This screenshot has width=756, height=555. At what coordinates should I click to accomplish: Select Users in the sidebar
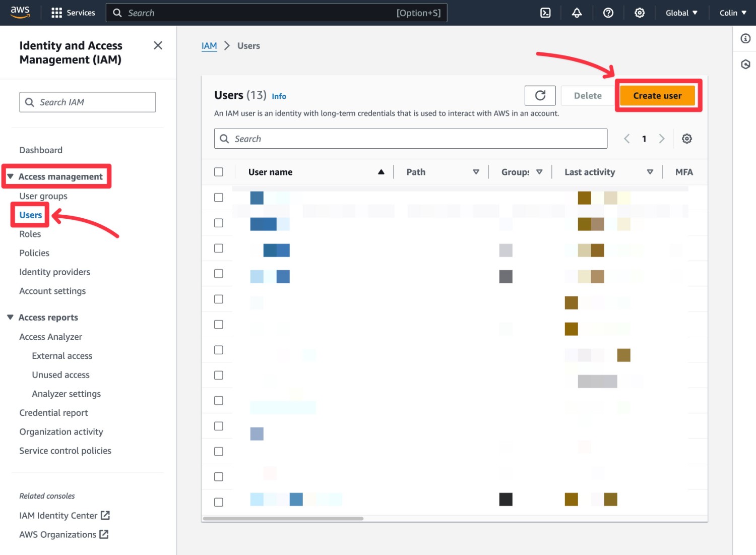[31, 215]
